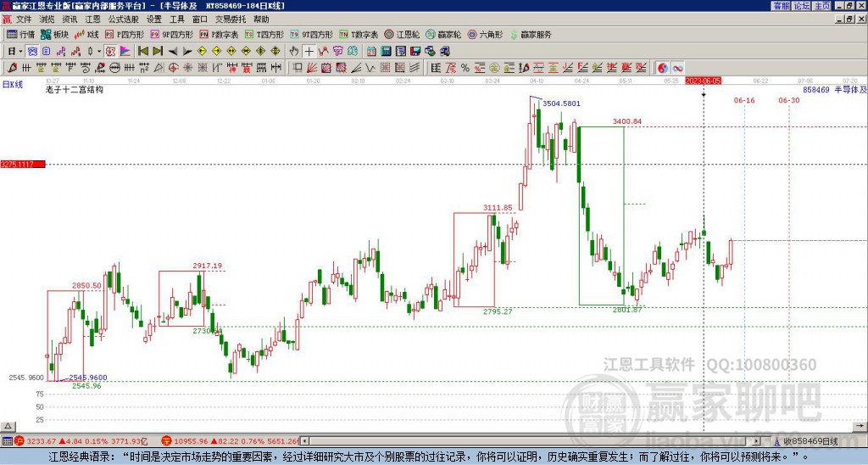The height and width of the screenshot is (465, 868).
Task: Open the 六角形 hexagon tool
Action: pyautogui.click(x=485, y=34)
